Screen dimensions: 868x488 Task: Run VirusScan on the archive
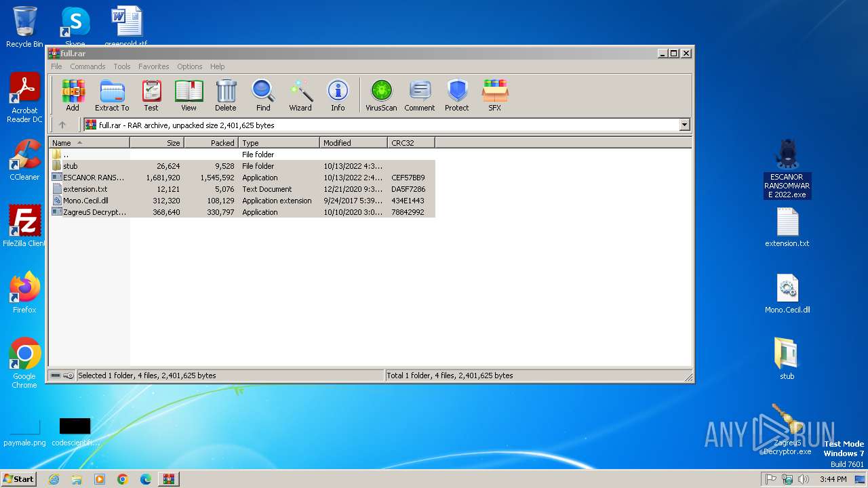click(x=381, y=95)
